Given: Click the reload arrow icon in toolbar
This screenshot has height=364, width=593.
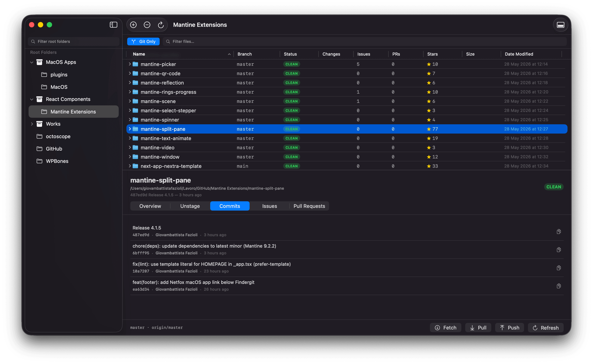Looking at the screenshot, I should tap(161, 25).
